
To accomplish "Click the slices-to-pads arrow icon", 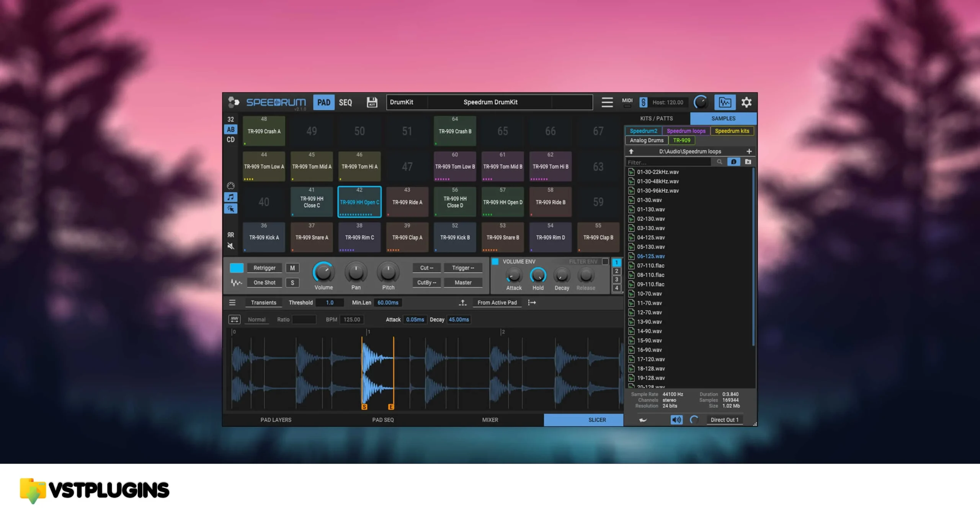I will 532,303.
